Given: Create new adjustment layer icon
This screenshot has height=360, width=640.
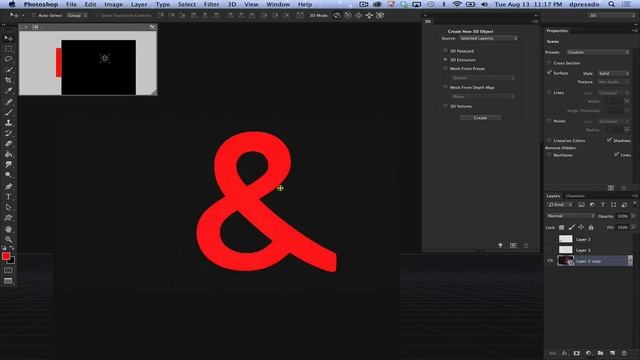Looking at the screenshot, I should (588, 353).
